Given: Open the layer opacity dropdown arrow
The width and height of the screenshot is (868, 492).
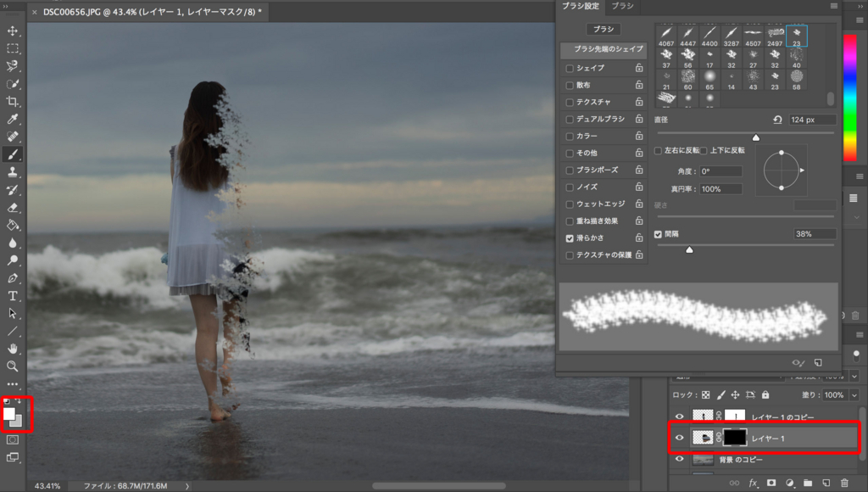Looking at the screenshot, I should 854,376.
